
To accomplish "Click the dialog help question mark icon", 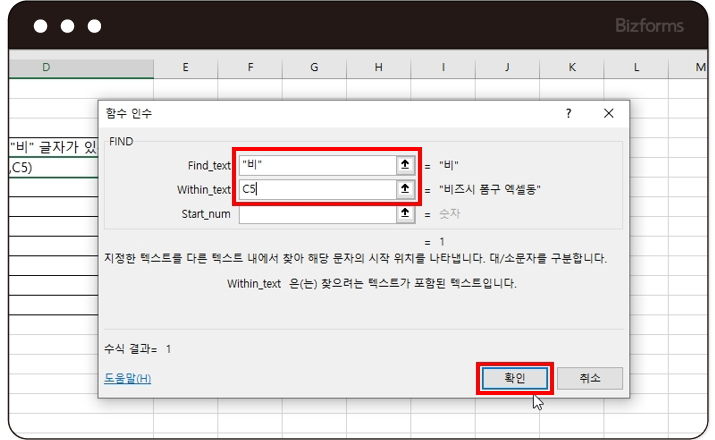I will click(569, 114).
